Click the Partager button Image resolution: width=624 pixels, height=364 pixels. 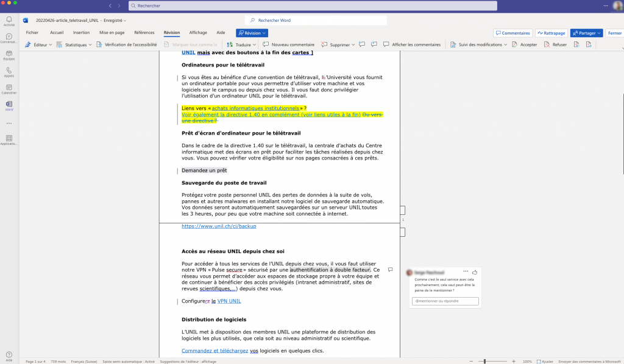[586, 33]
